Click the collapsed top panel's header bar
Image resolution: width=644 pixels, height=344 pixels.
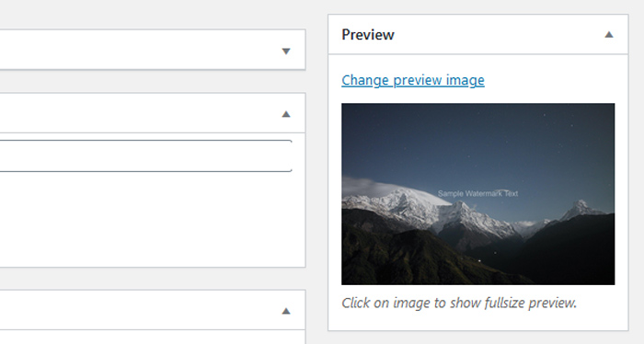click(x=153, y=50)
